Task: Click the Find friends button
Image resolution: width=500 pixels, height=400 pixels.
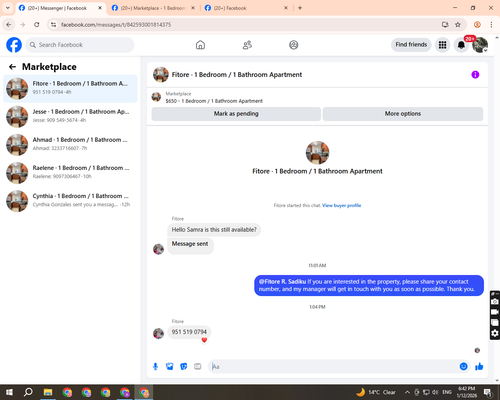Action: 411,45
